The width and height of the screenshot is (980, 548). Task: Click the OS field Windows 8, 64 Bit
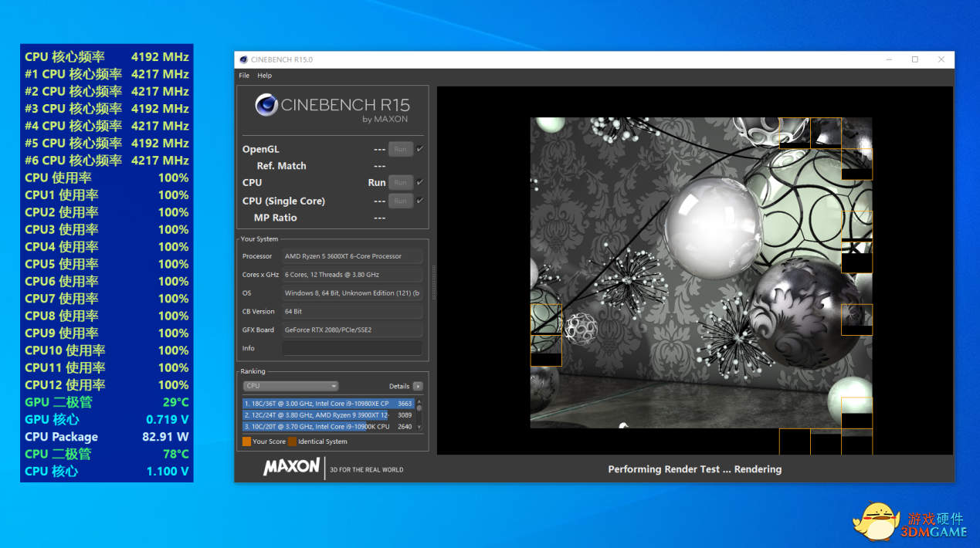click(x=352, y=293)
